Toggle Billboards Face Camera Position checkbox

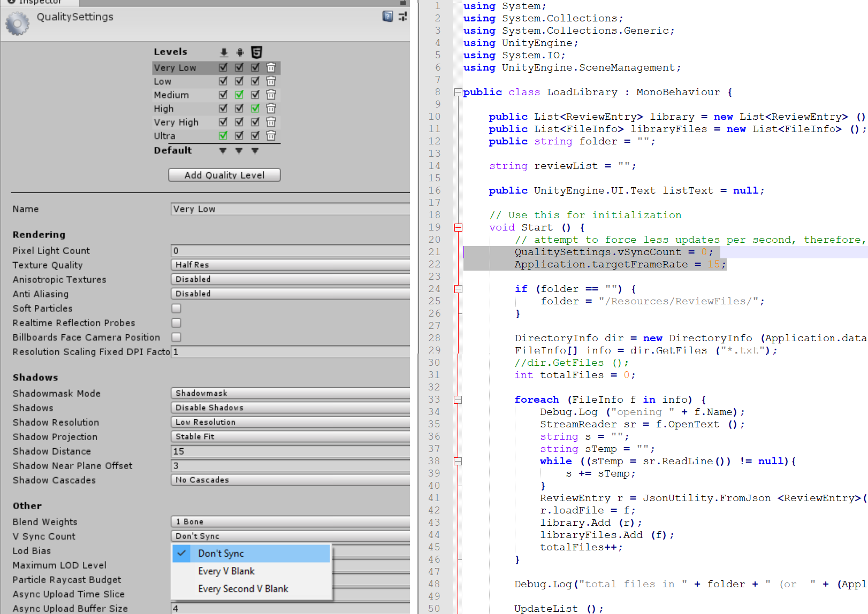(176, 337)
